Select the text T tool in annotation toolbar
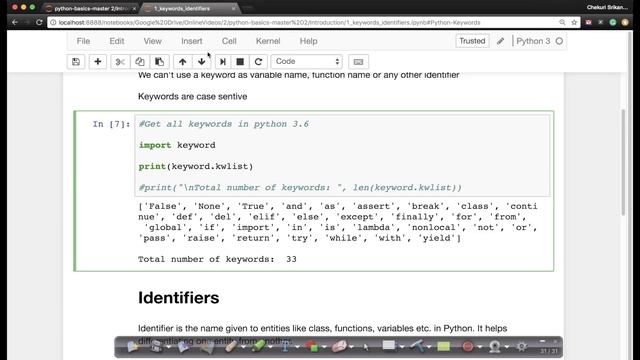This screenshot has height=360, width=640. 285,347
